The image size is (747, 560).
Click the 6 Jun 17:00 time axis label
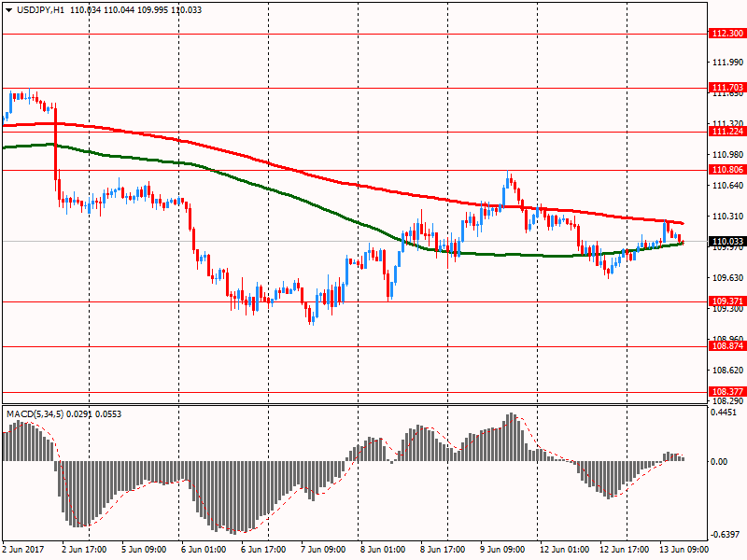(x=263, y=550)
